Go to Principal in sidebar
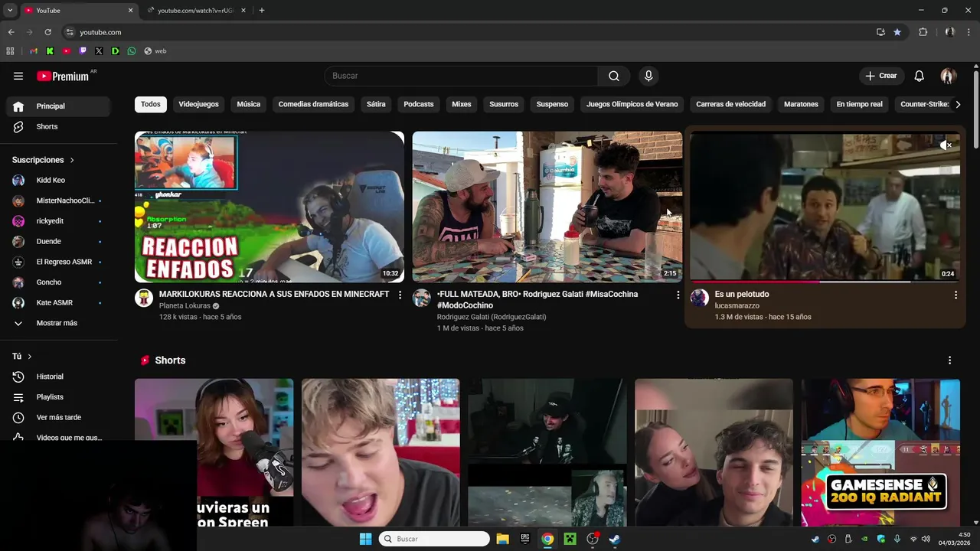980x551 pixels. click(58, 106)
